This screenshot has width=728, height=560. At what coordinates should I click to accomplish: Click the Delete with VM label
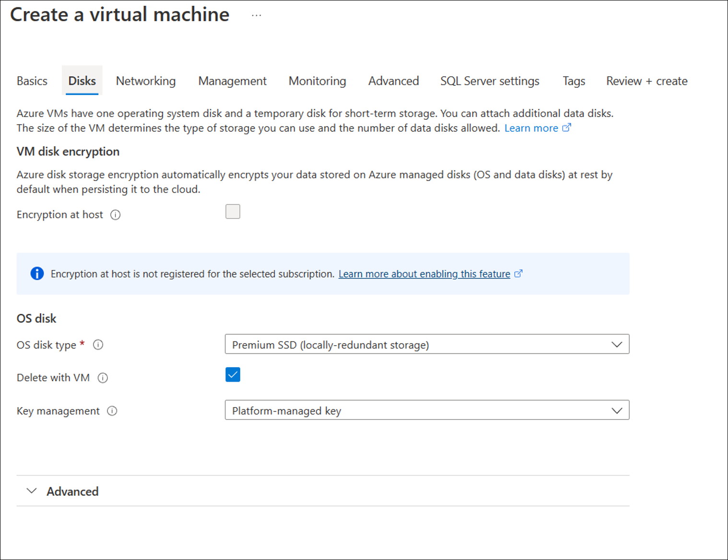[x=53, y=378]
